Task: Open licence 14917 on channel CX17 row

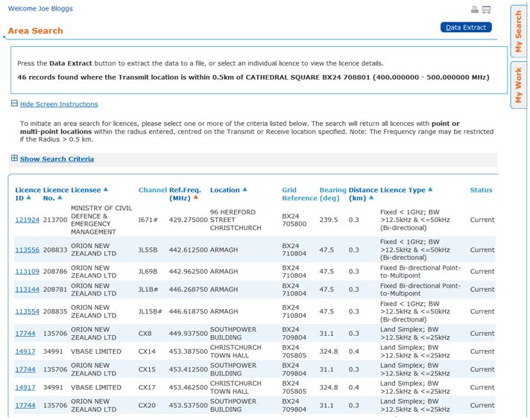Action: (25, 387)
